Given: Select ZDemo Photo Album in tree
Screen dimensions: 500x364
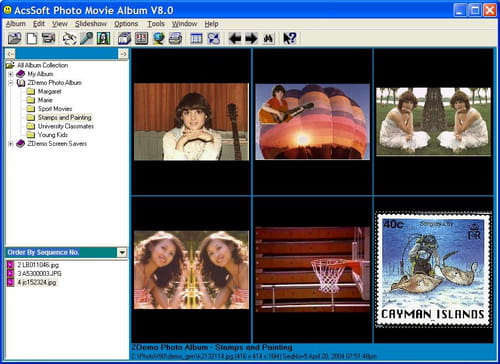Looking at the screenshot, I should 54,82.
